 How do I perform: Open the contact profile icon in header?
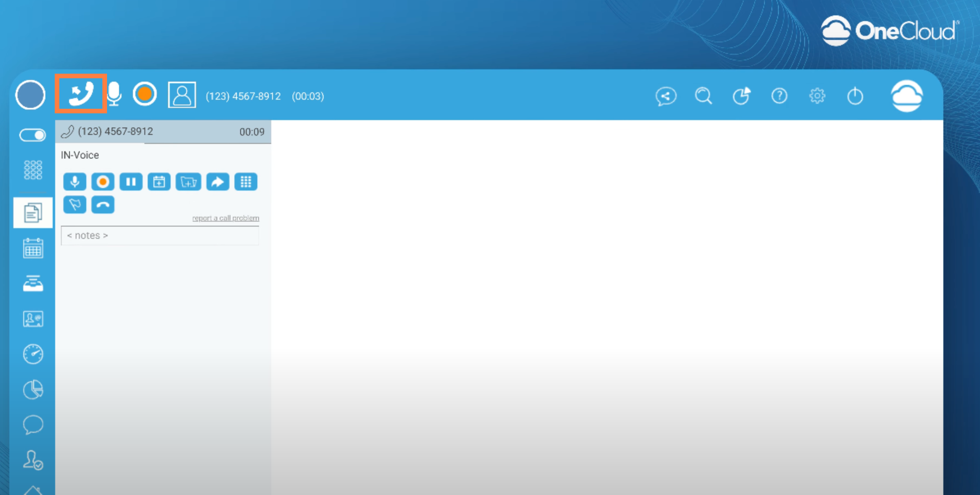pyautogui.click(x=182, y=95)
